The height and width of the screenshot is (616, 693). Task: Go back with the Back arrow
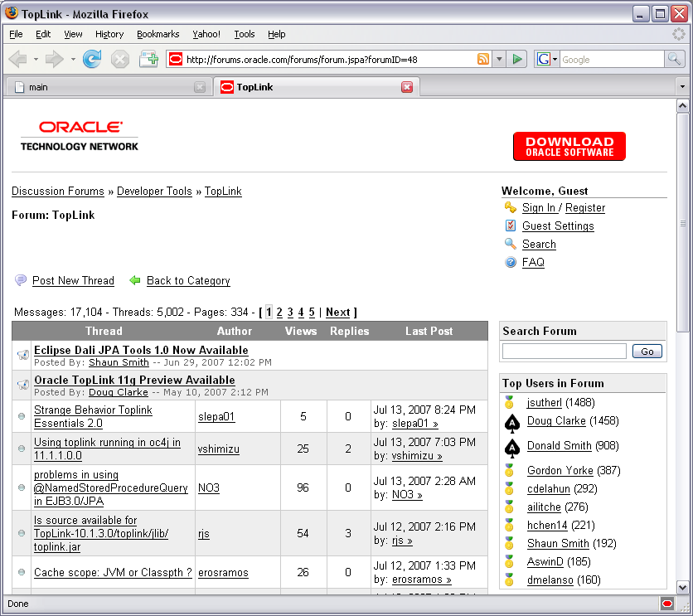point(18,59)
